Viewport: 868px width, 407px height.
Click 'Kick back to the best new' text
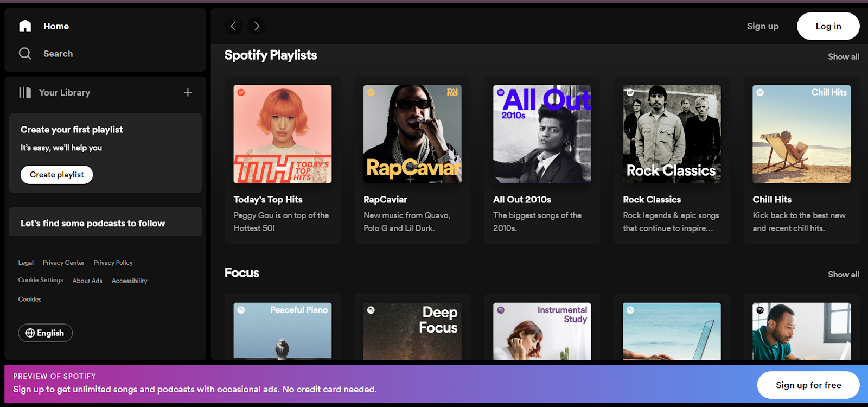tap(799, 222)
